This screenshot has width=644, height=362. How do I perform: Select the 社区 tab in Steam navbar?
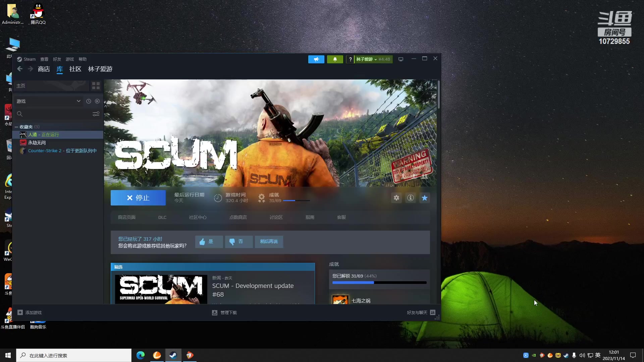tap(75, 69)
